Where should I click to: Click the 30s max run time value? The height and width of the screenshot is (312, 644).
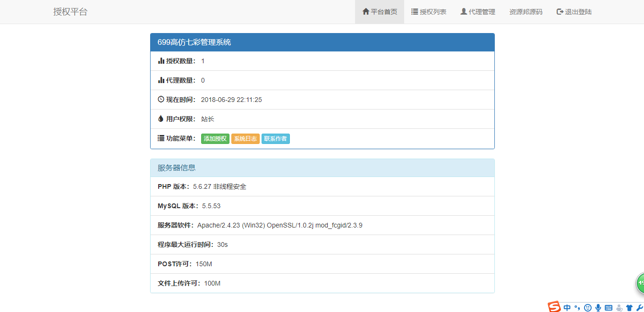[222, 245]
